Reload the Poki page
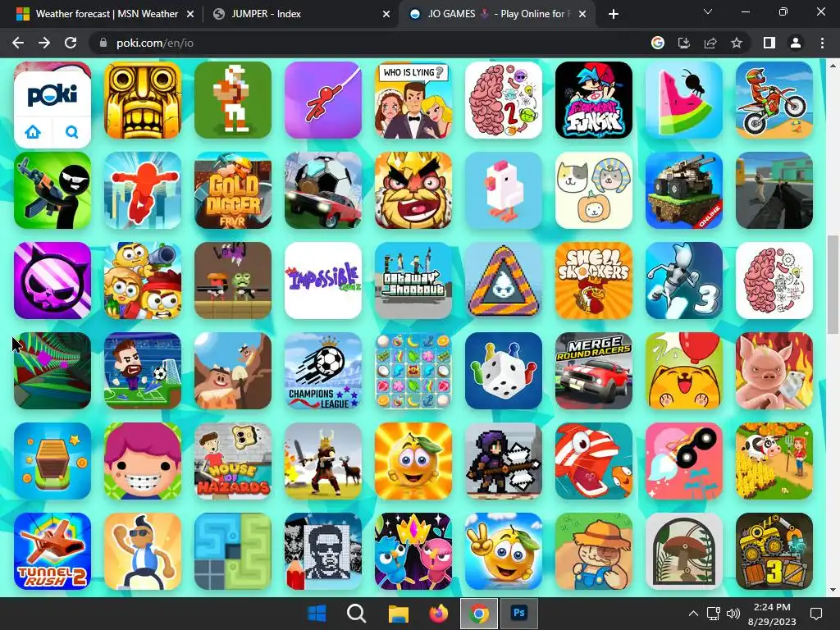The image size is (840, 630). pos(71,43)
